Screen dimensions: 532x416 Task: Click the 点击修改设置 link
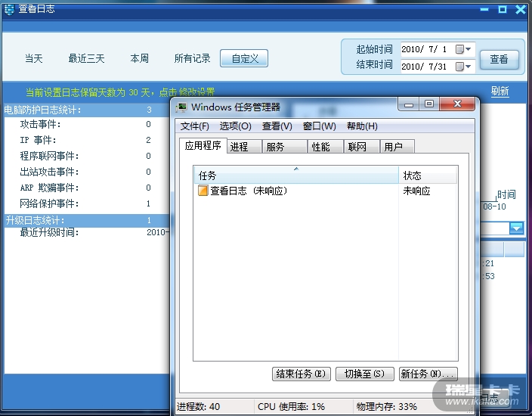[x=187, y=92]
